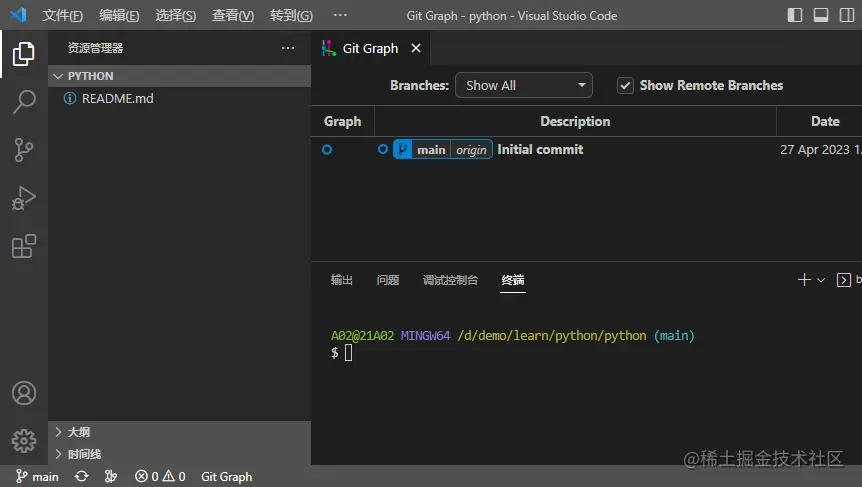The width and height of the screenshot is (862, 487).
Task: Open the 文件(F) menu
Action: (x=63, y=15)
